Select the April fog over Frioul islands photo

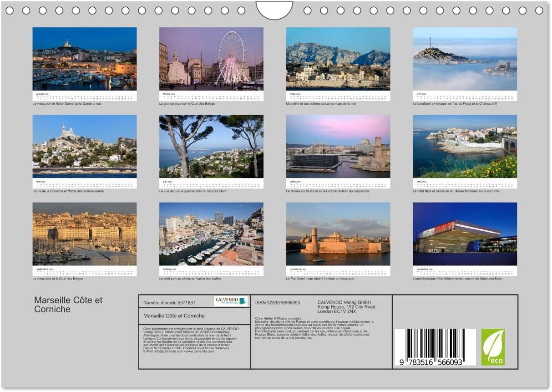(465, 59)
